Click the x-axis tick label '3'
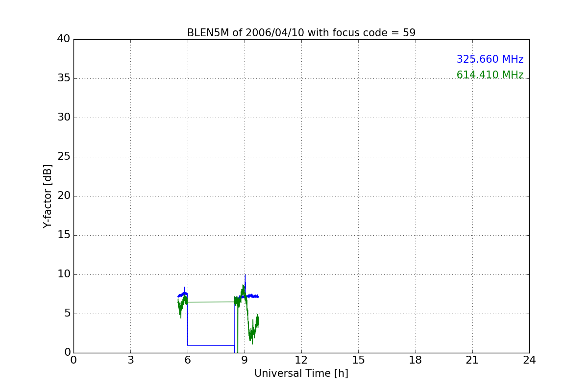The width and height of the screenshot is (588, 392). point(130,360)
